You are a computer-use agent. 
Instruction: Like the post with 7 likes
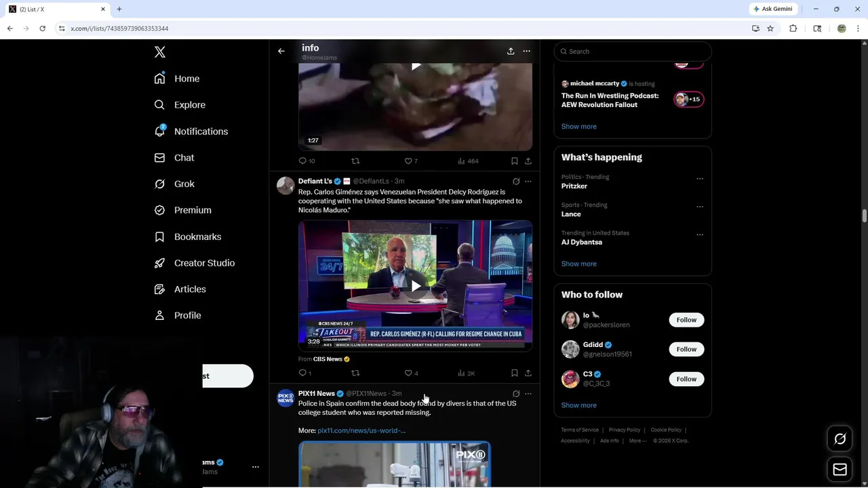point(411,161)
